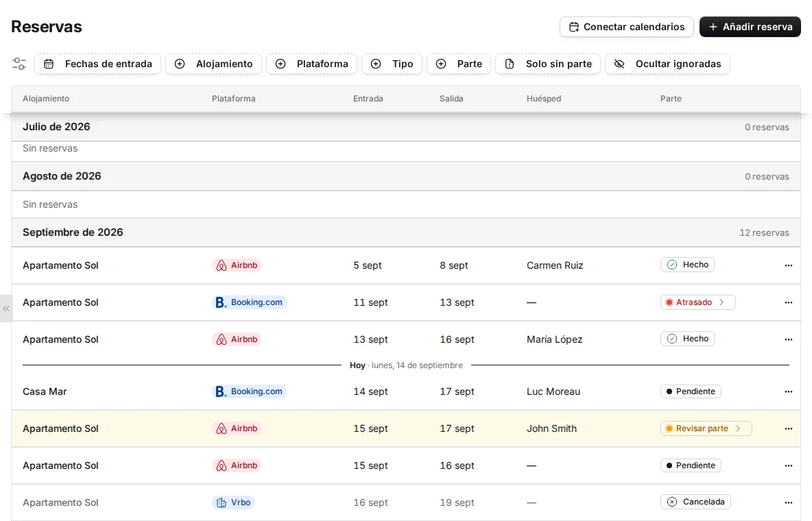Open Revisar parte for John Smith
This screenshot has width=812, height=521.
pos(706,428)
